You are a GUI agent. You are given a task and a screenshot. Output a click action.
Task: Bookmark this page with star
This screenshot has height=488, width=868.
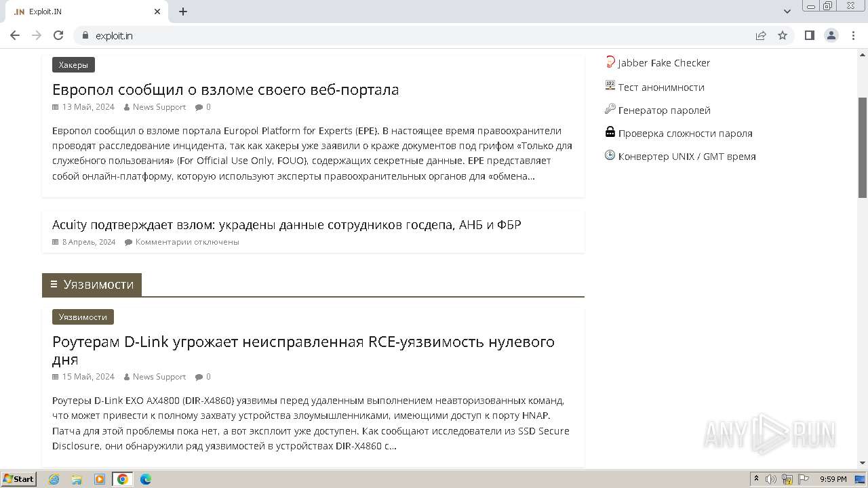[x=783, y=35]
